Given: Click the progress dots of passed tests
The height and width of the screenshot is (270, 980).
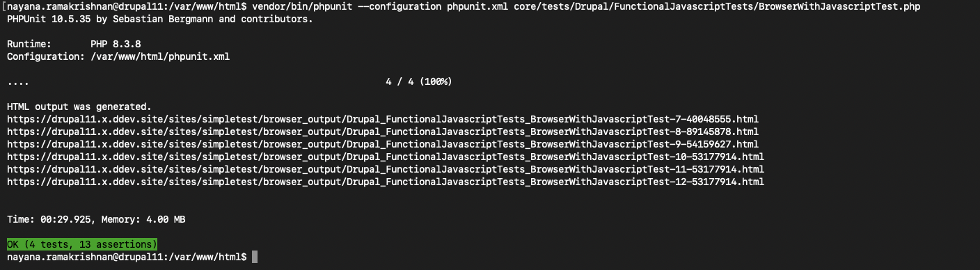Looking at the screenshot, I should (x=18, y=83).
